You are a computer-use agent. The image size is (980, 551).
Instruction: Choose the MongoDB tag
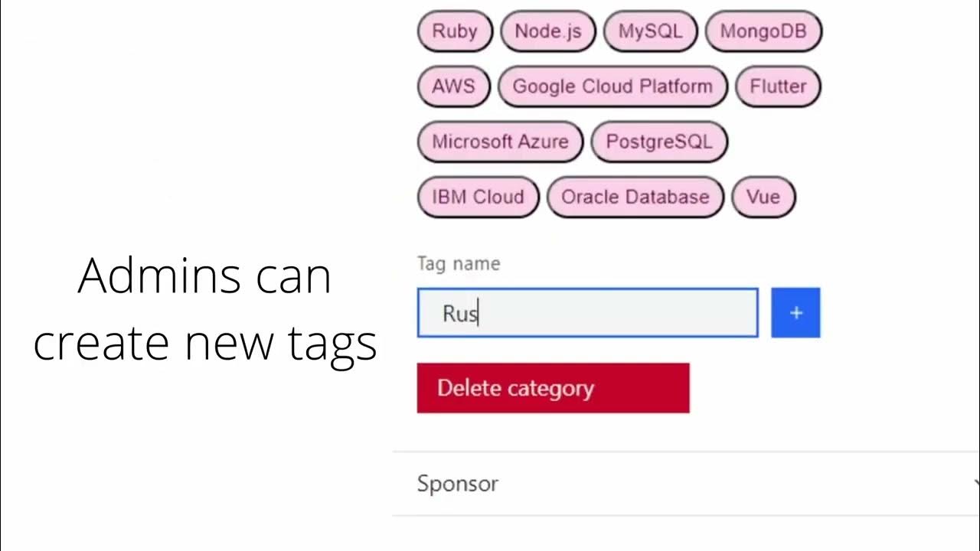coord(763,31)
